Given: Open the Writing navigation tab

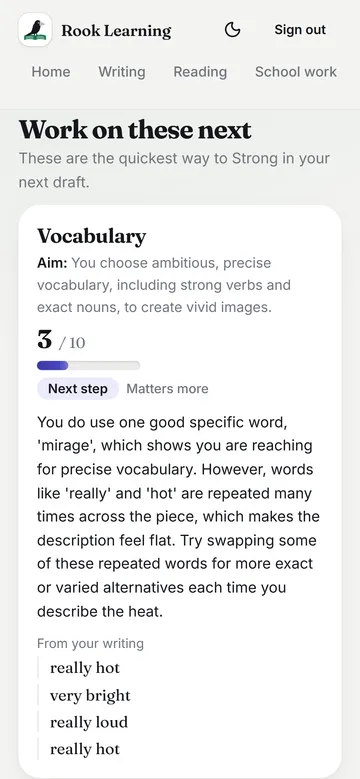Looking at the screenshot, I should 122,72.
